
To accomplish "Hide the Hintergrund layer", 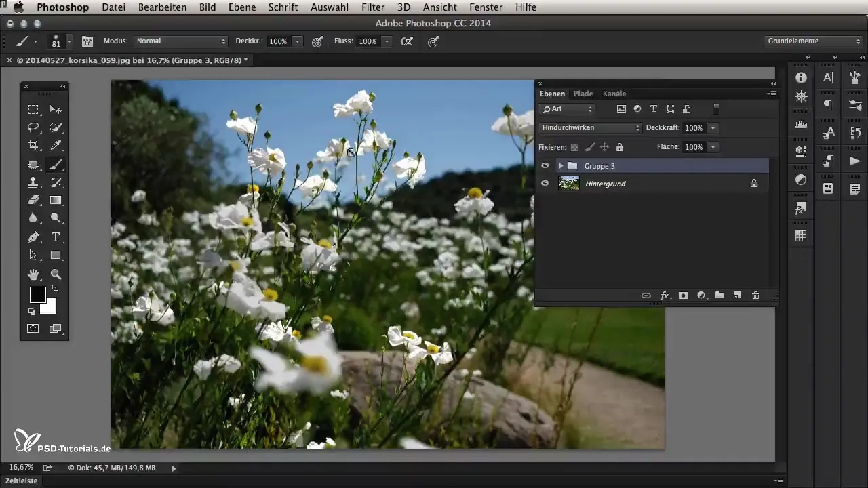I will (545, 183).
